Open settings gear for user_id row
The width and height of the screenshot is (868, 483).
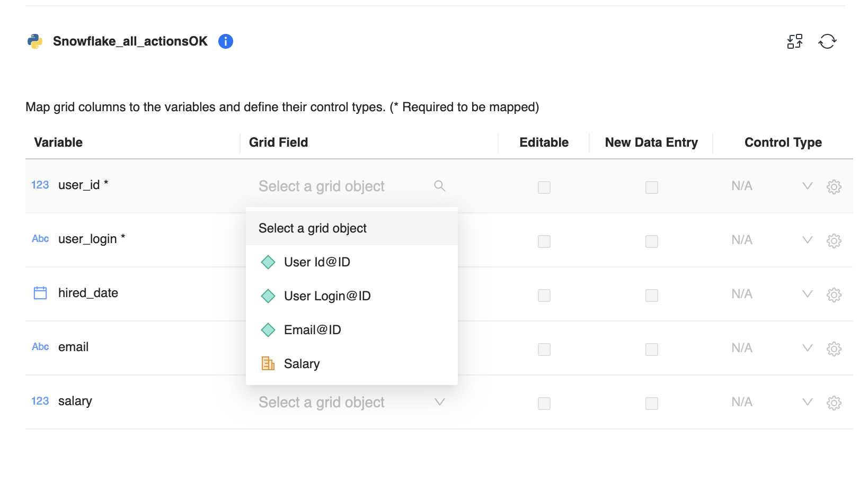(834, 187)
